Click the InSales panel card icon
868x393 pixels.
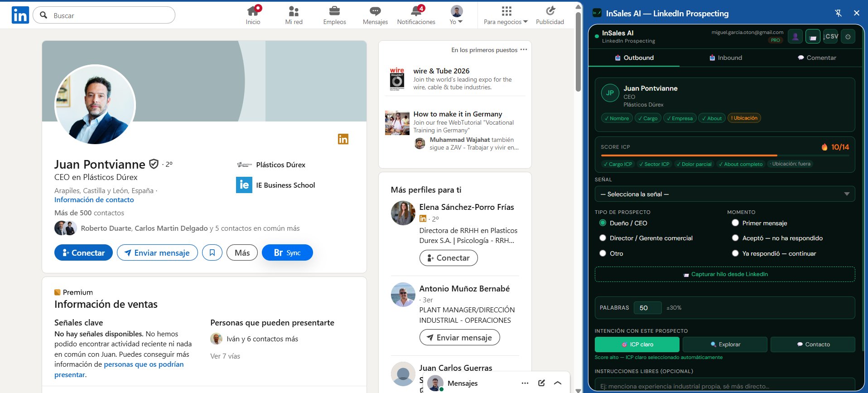[813, 36]
